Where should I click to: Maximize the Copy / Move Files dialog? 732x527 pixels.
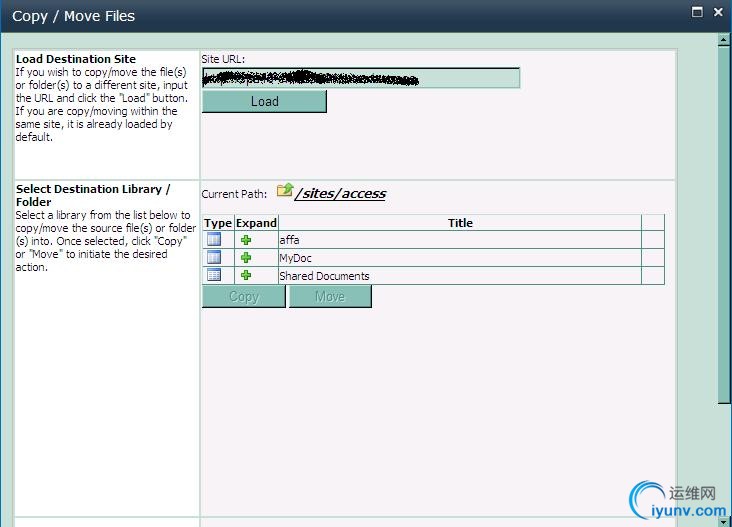(x=697, y=12)
